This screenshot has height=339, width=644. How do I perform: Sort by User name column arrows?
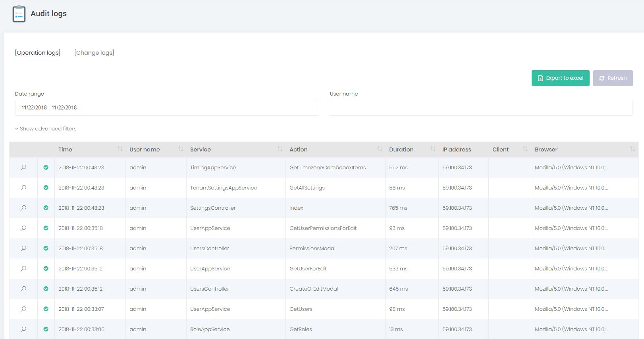181,149
